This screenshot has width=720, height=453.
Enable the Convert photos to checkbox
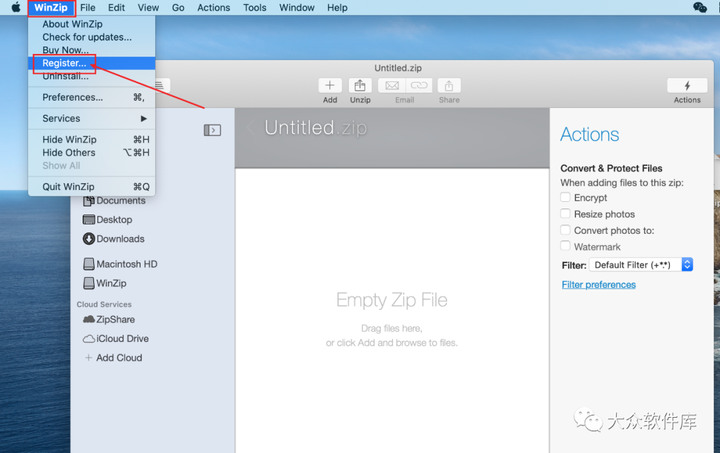click(x=565, y=230)
